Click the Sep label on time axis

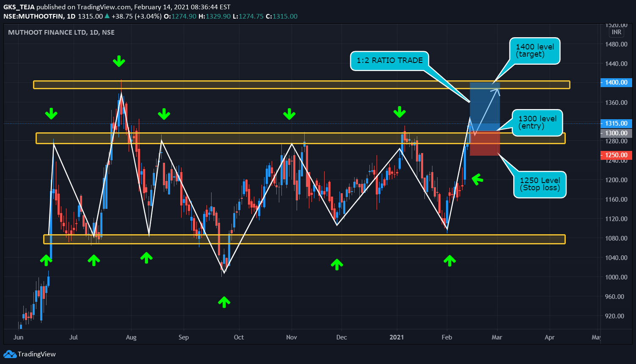(184, 337)
